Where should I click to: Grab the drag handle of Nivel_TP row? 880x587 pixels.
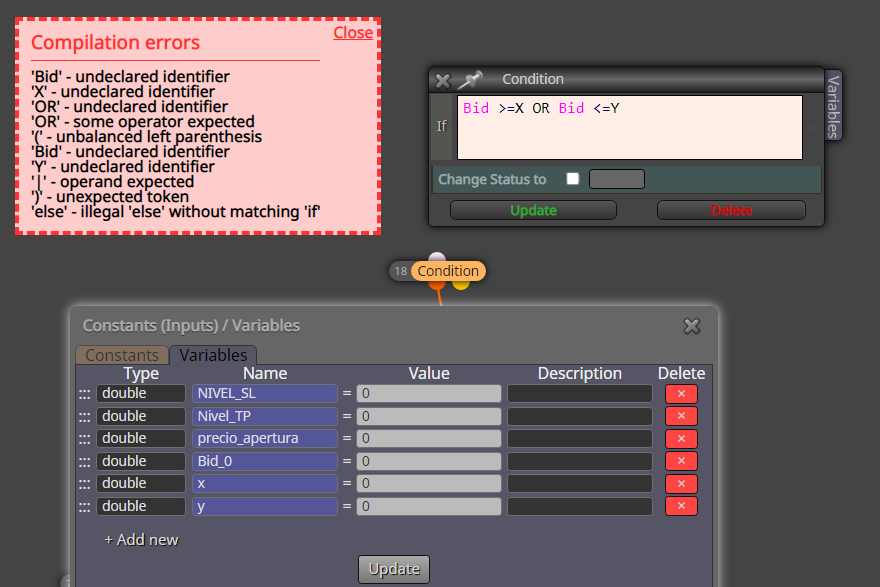[85, 417]
